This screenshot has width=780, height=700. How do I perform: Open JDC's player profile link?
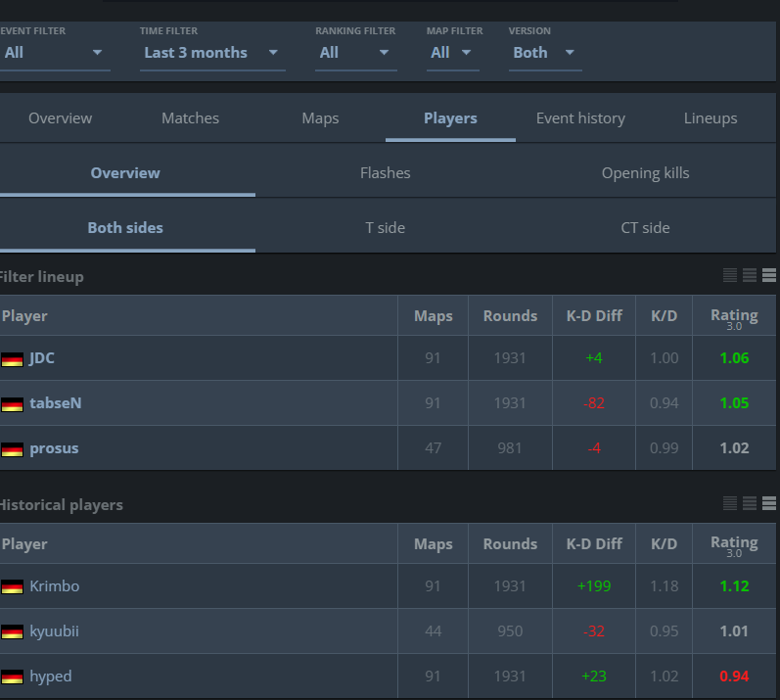point(42,358)
